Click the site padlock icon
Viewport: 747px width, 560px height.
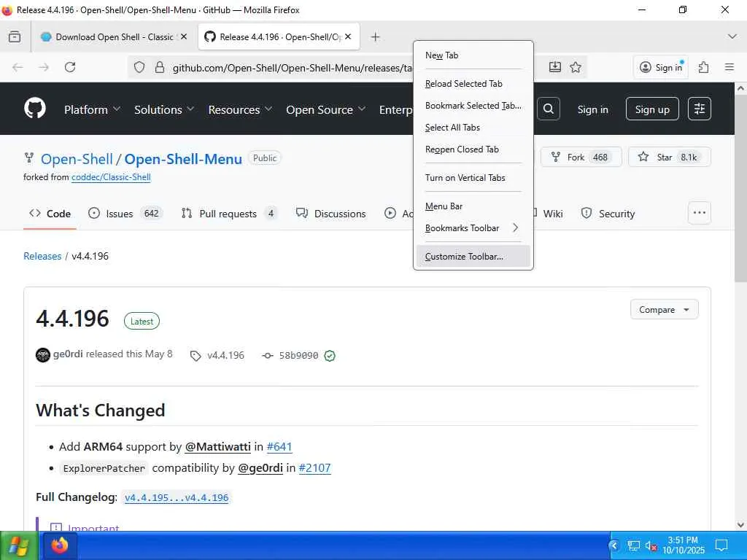(x=160, y=67)
